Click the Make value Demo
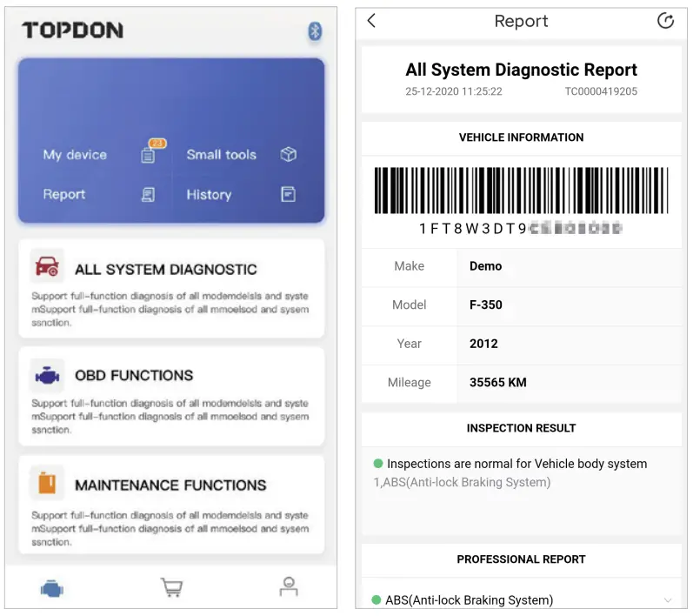Viewport: 693px width, 616px height. (x=485, y=266)
